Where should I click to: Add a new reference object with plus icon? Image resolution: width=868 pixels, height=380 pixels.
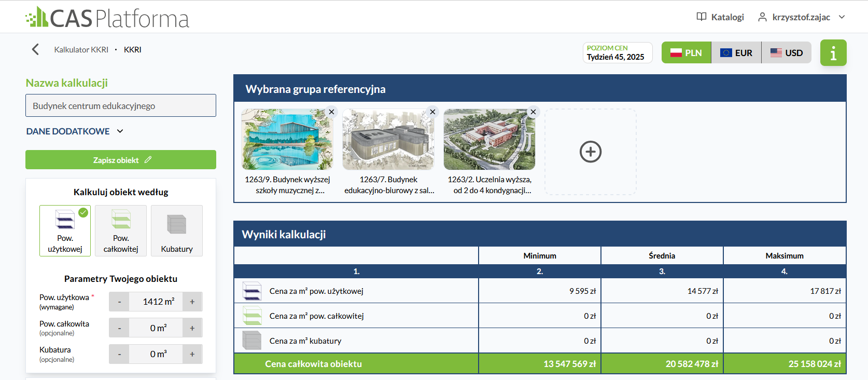tap(590, 152)
